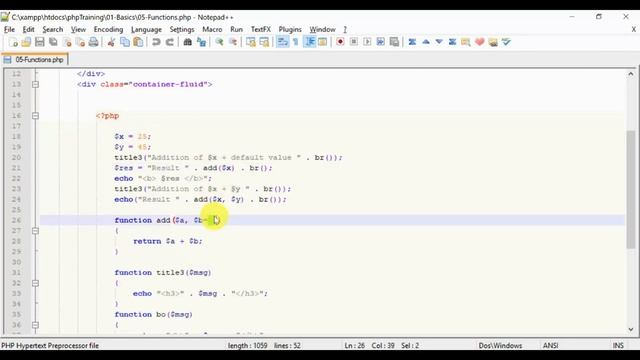Click the Save All toolbar icon

tap(53, 42)
